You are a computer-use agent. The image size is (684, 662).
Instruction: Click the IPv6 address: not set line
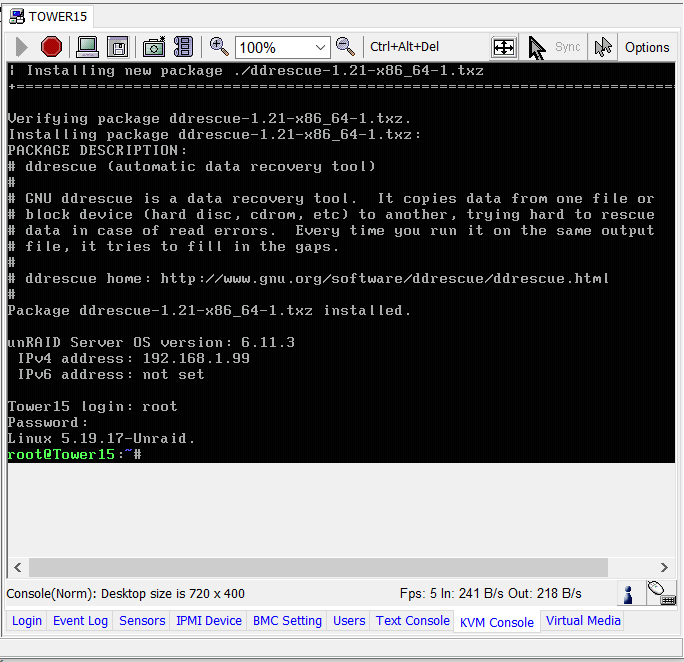pos(111,374)
